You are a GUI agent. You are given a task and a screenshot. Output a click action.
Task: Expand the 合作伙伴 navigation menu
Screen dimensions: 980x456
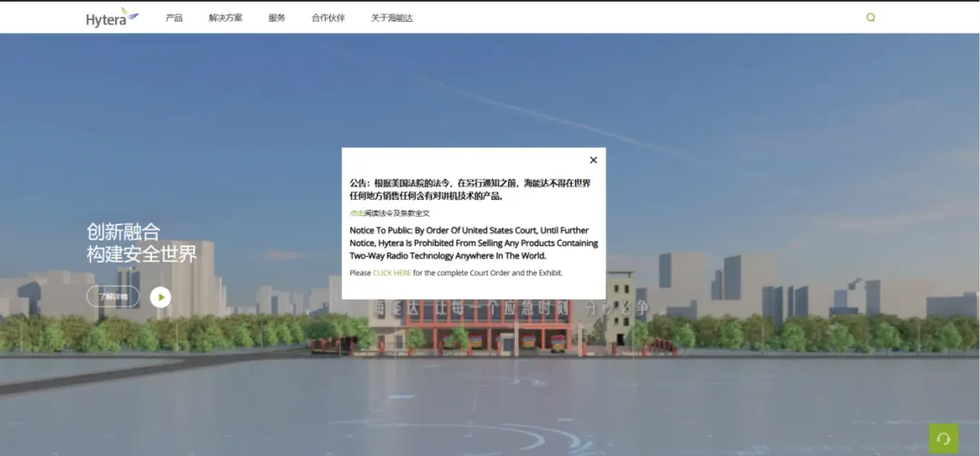328,18
